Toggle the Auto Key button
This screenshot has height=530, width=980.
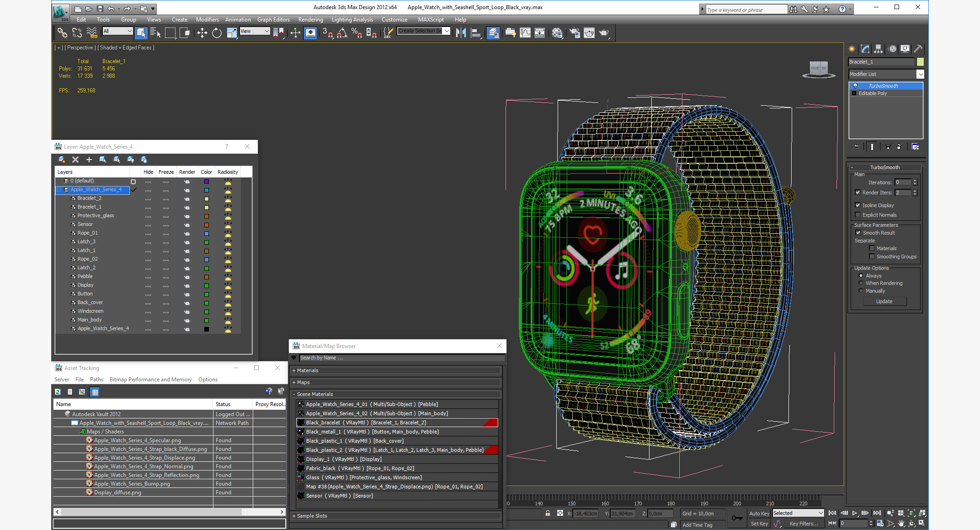point(759,514)
